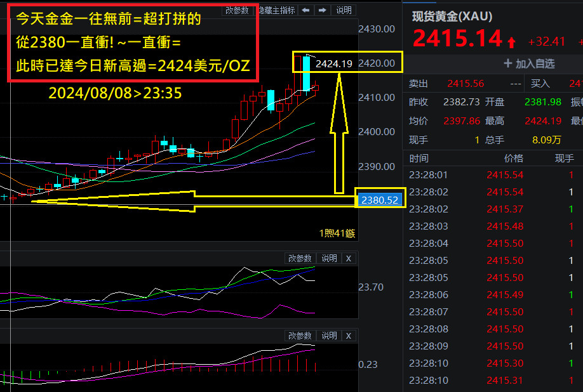Close the 0.23 indicator panel with X
Viewport: 583px width, 392px height.
pyautogui.click(x=349, y=336)
